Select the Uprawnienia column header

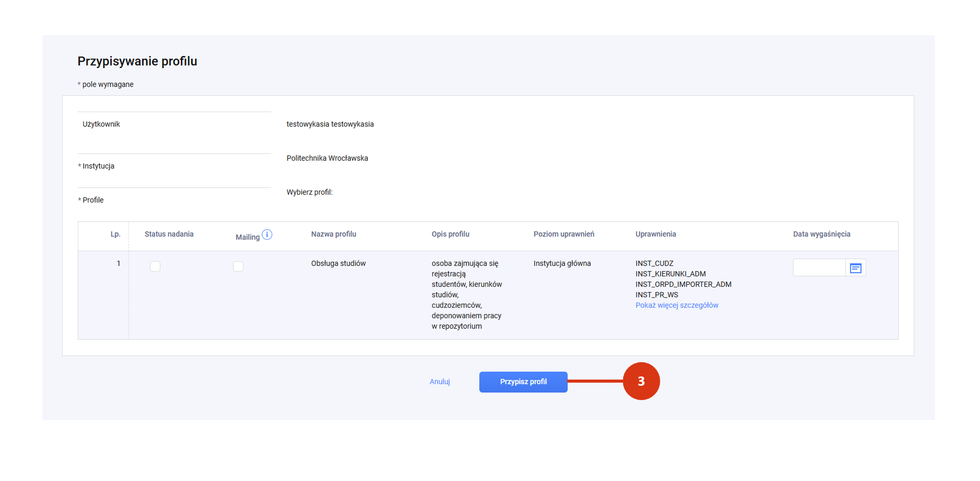[656, 234]
